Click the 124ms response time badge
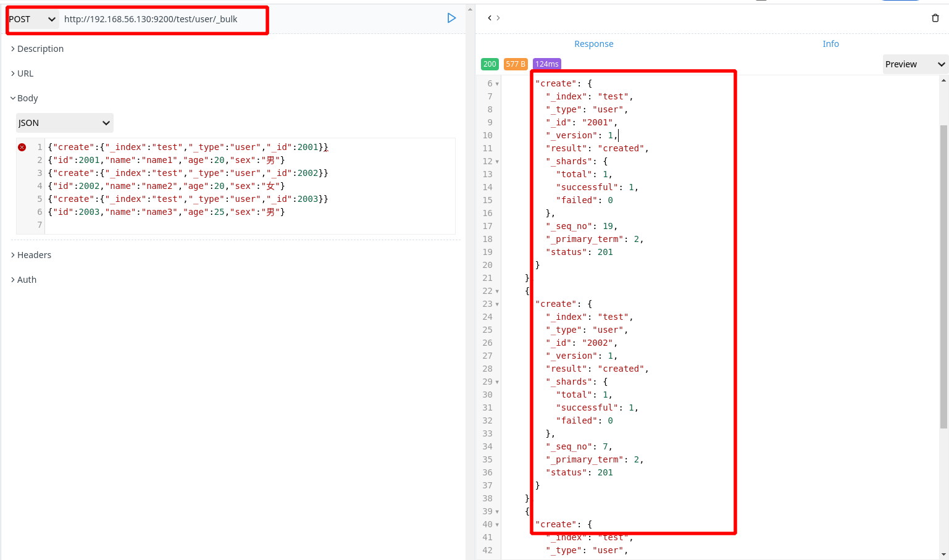The height and width of the screenshot is (560, 949). 546,64
